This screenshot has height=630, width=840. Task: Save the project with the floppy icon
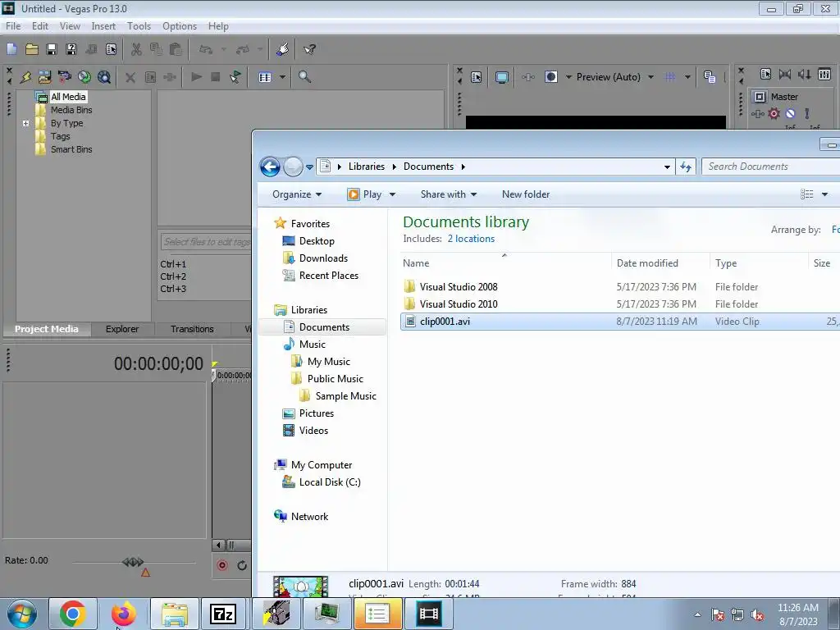(52, 49)
